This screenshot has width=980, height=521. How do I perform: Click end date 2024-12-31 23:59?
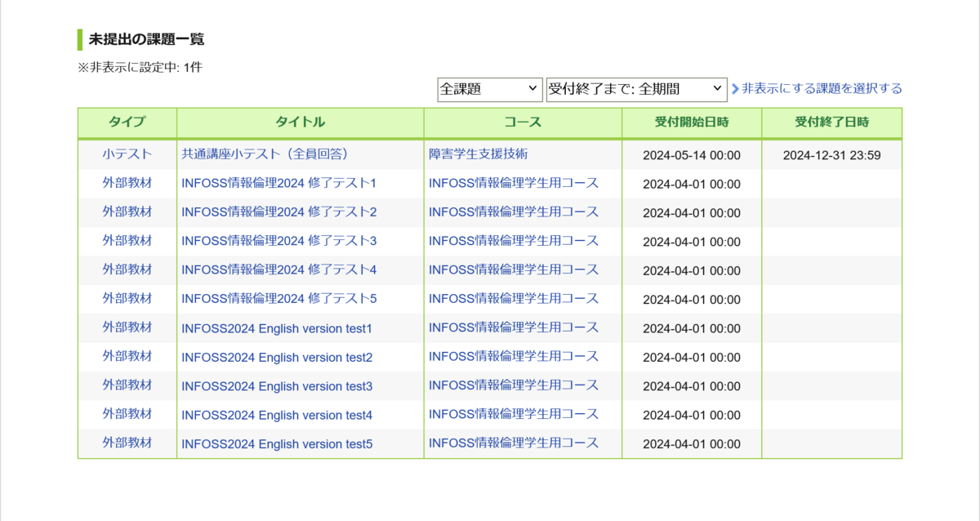click(832, 155)
